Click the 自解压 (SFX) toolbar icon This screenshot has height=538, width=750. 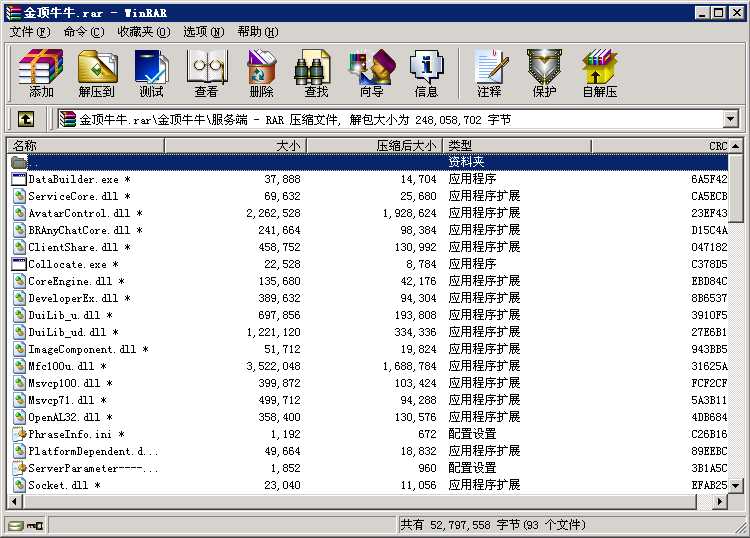(600, 73)
